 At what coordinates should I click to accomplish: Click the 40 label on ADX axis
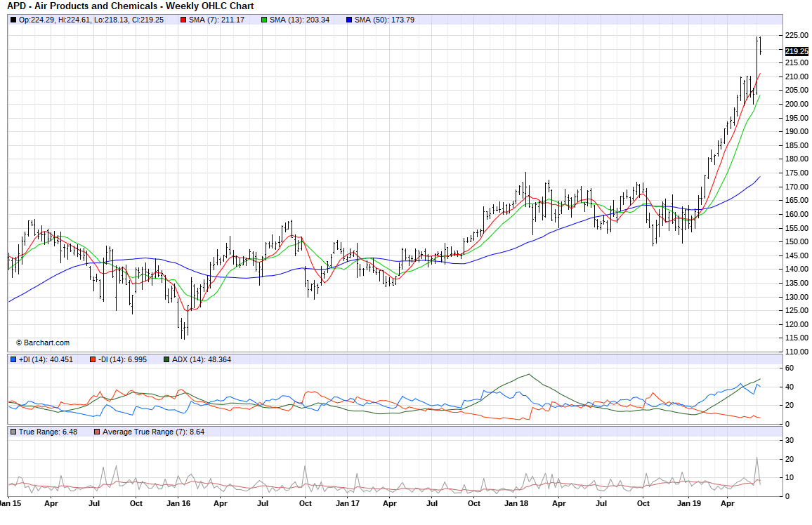(790, 387)
